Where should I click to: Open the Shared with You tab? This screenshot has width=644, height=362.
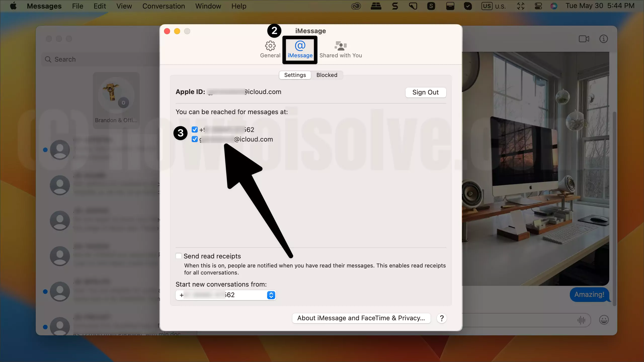point(341,50)
